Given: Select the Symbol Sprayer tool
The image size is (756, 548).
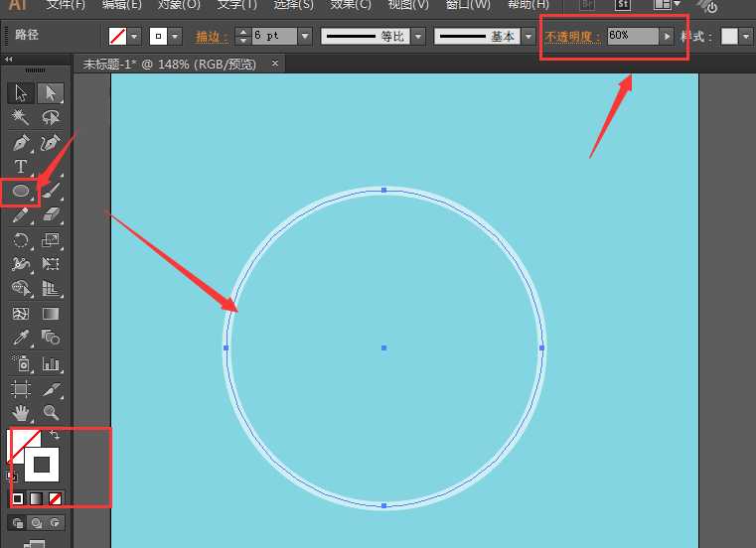Looking at the screenshot, I should [21, 363].
